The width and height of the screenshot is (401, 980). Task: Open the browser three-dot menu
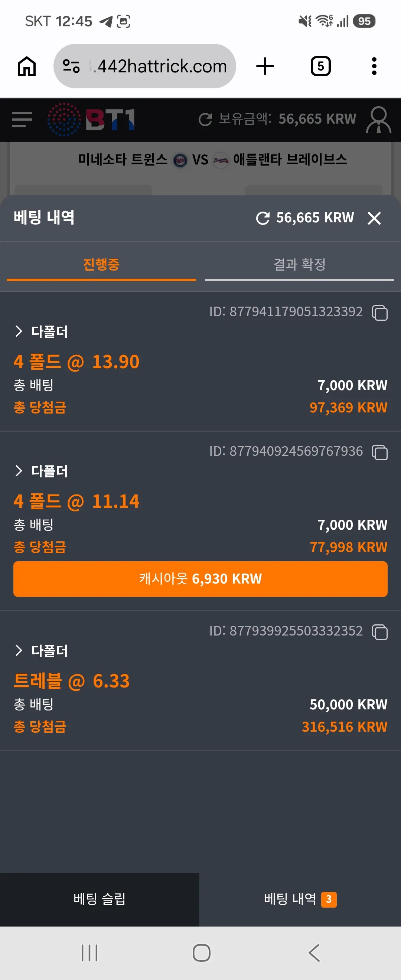coord(374,66)
